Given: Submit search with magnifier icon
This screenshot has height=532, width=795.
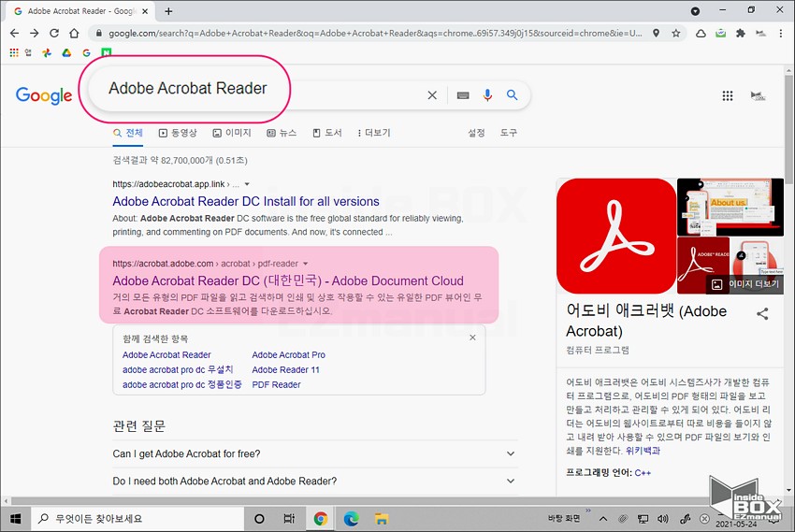Looking at the screenshot, I should point(513,94).
